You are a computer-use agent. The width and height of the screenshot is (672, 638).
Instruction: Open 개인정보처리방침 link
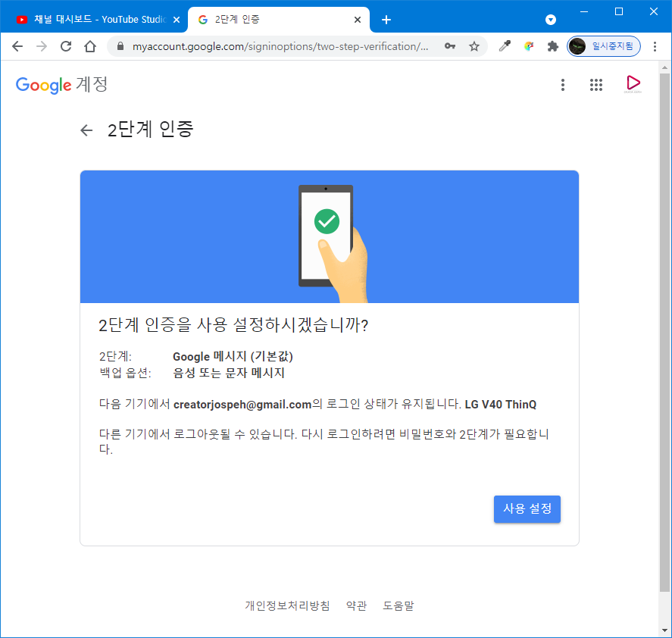click(288, 605)
